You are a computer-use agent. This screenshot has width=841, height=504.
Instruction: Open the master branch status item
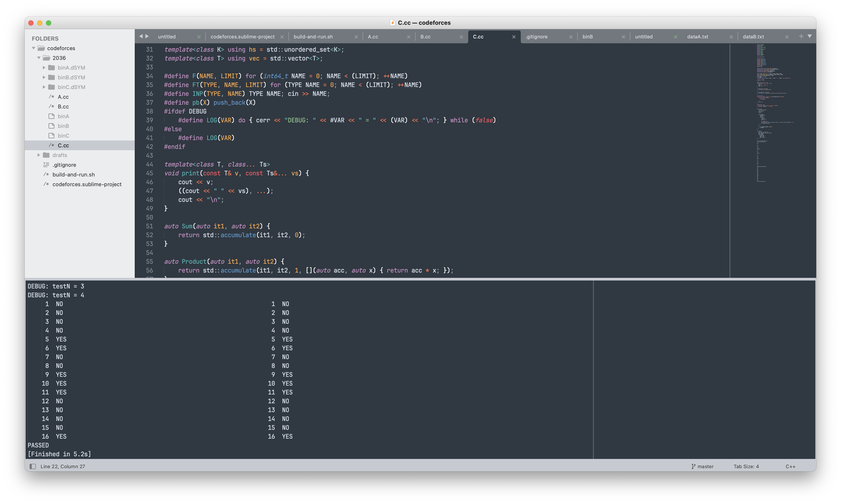[x=703, y=466]
